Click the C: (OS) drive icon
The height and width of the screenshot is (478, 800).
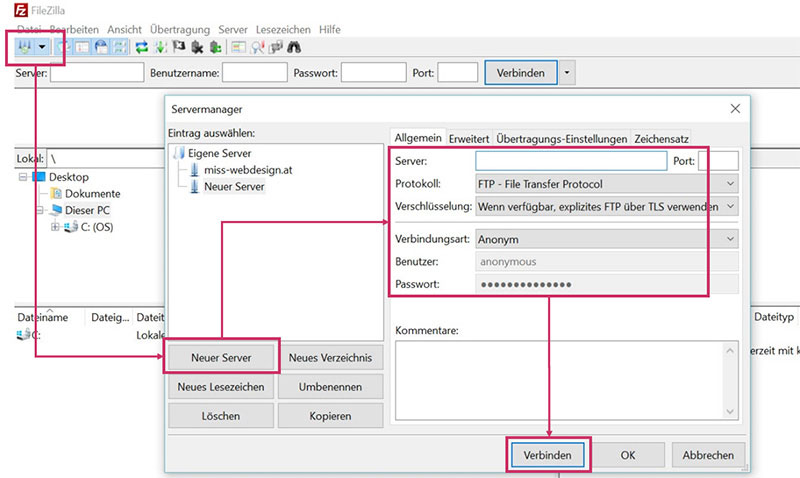tap(71, 227)
